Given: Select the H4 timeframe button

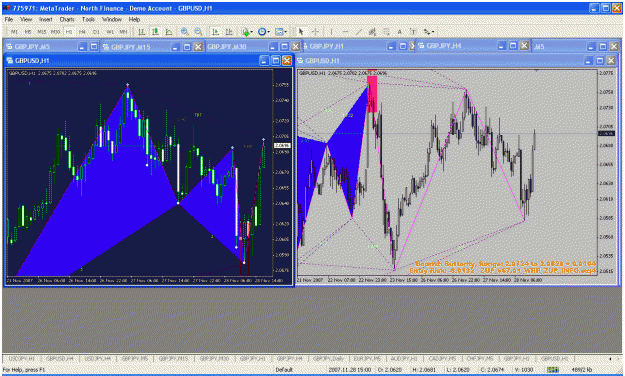Looking at the screenshot, I should (x=82, y=32).
